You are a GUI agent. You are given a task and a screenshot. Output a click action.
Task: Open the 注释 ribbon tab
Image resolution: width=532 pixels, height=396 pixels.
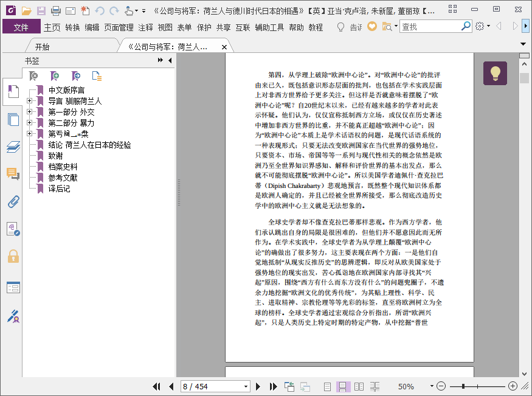(145, 27)
